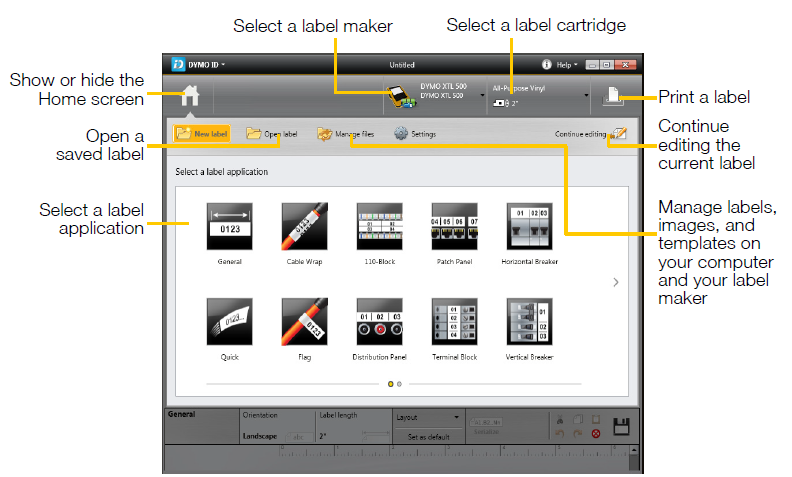
Task: Choose the 110-Block label application
Action: coord(379,226)
